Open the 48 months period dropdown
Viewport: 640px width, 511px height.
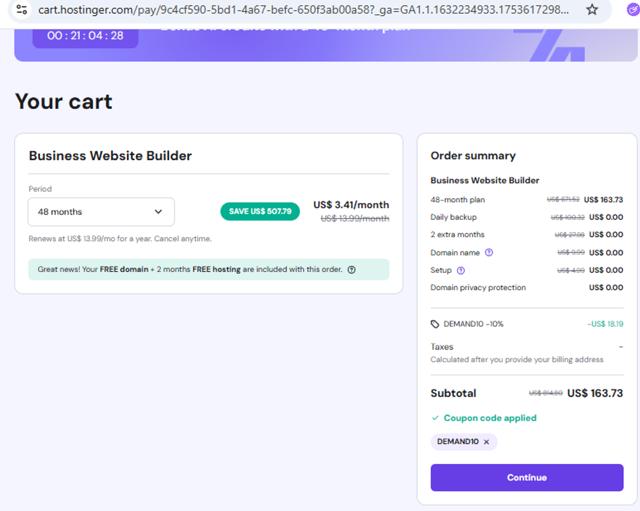click(101, 212)
